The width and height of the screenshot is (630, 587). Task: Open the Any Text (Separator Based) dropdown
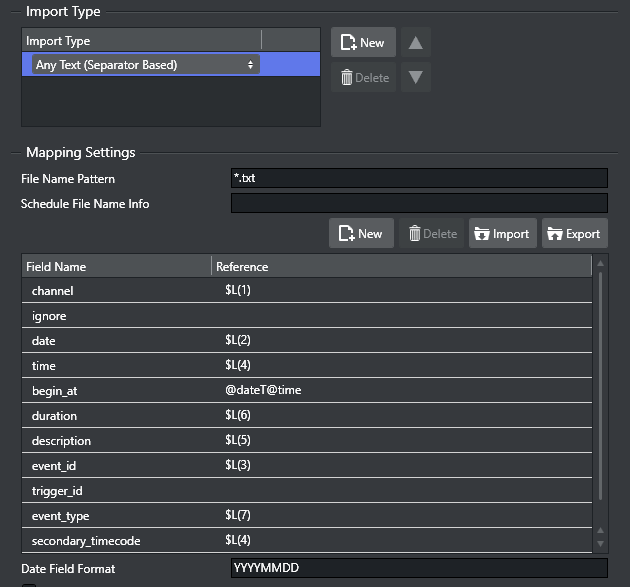(145, 65)
